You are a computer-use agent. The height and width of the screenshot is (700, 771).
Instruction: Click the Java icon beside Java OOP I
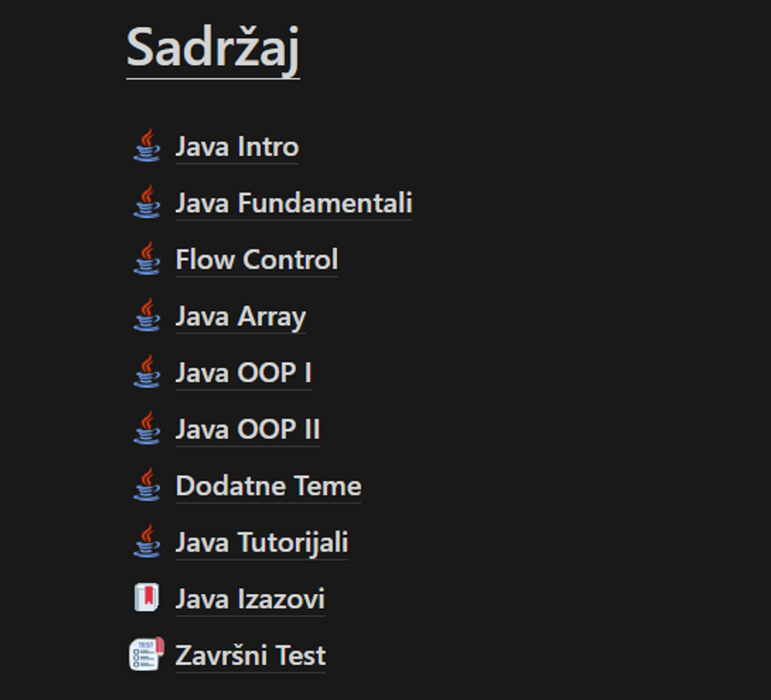(x=147, y=372)
